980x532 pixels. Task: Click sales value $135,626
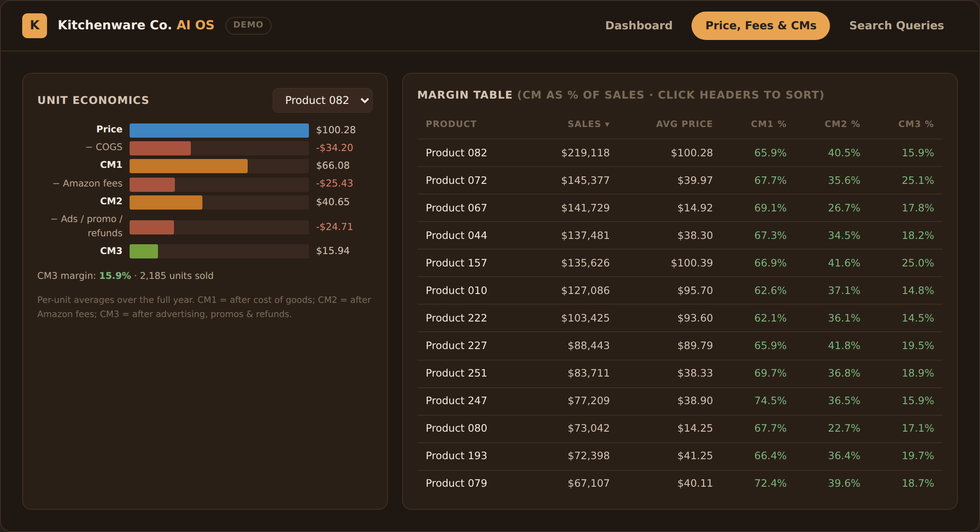click(x=585, y=263)
